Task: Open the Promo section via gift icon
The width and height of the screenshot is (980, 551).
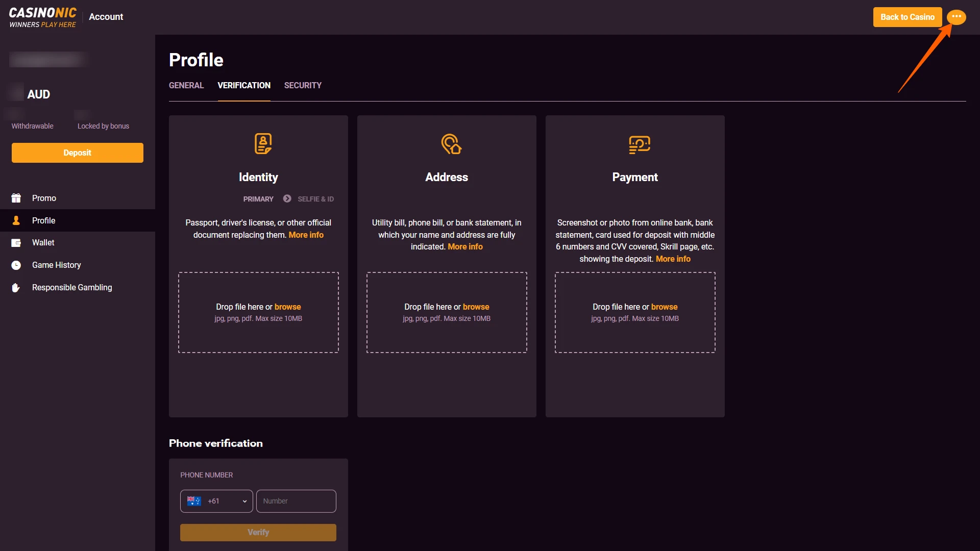Action: click(x=16, y=198)
